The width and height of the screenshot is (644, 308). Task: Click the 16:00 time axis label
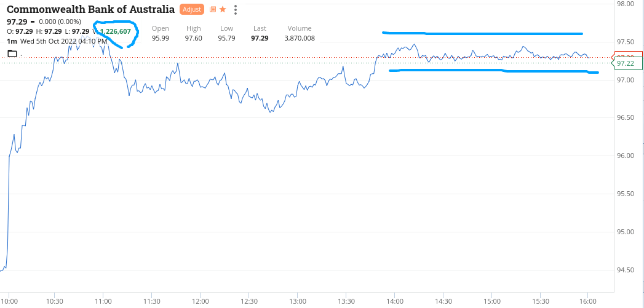(x=589, y=301)
